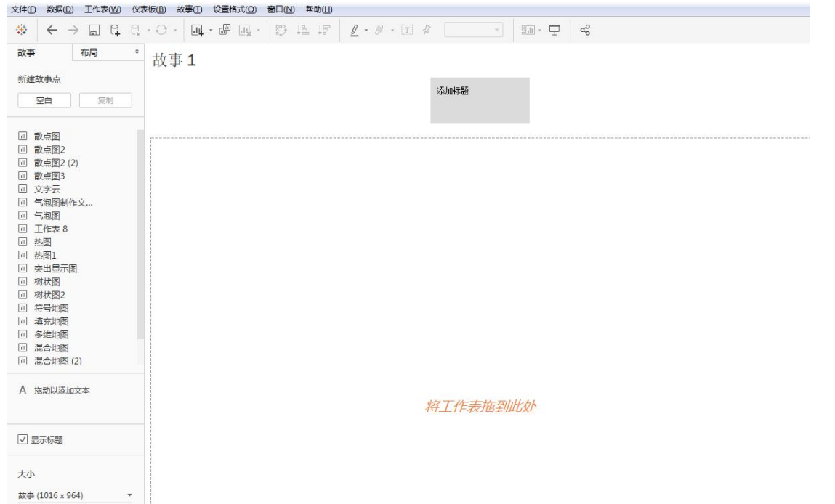The image size is (835, 504).
Task: Click the up-down arrows on 布局 tab
Action: coord(137,52)
